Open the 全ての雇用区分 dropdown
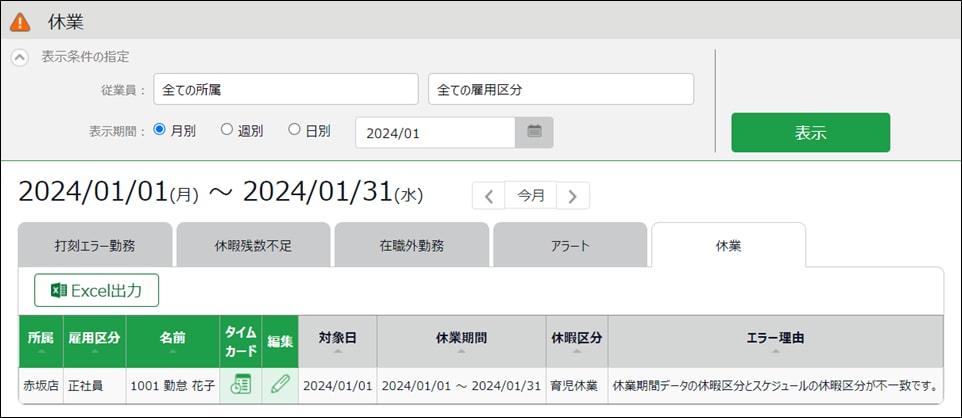Viewport: 962px width, 418px height. tap(560, 89)
